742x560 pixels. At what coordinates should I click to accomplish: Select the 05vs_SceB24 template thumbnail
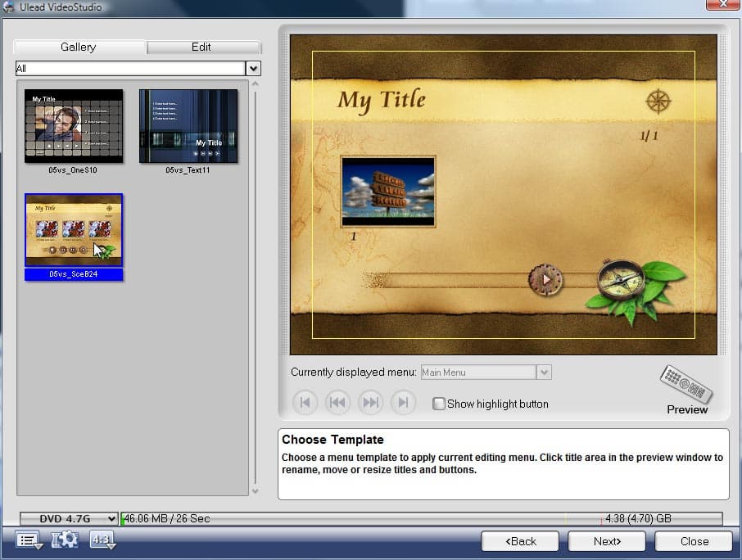[74, 230]
